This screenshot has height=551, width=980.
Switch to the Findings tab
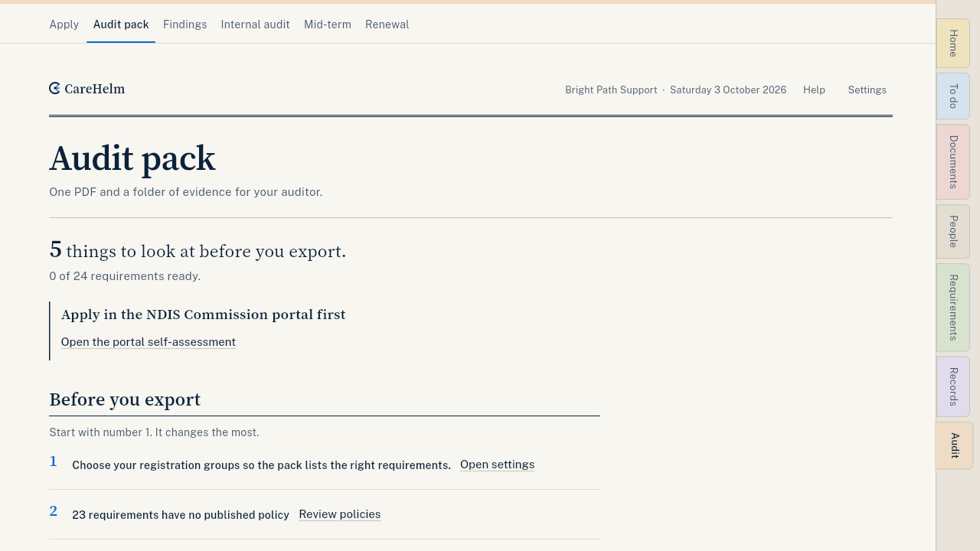point(185,24)
